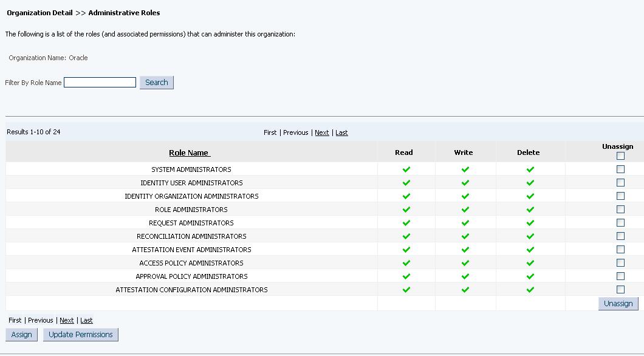Click the Read checkmark for SYSTEM ADMINISTRATORS

(x=406, y=169)
